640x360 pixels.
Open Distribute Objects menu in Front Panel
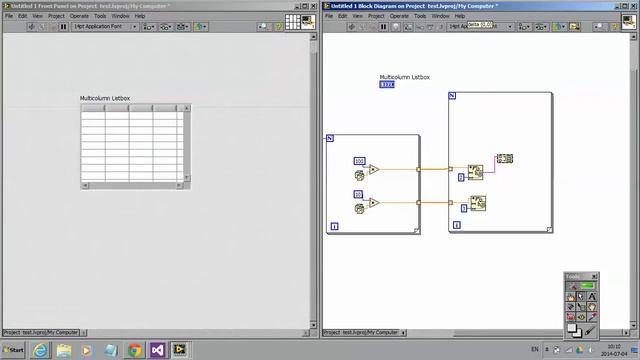tap(165, 27)
